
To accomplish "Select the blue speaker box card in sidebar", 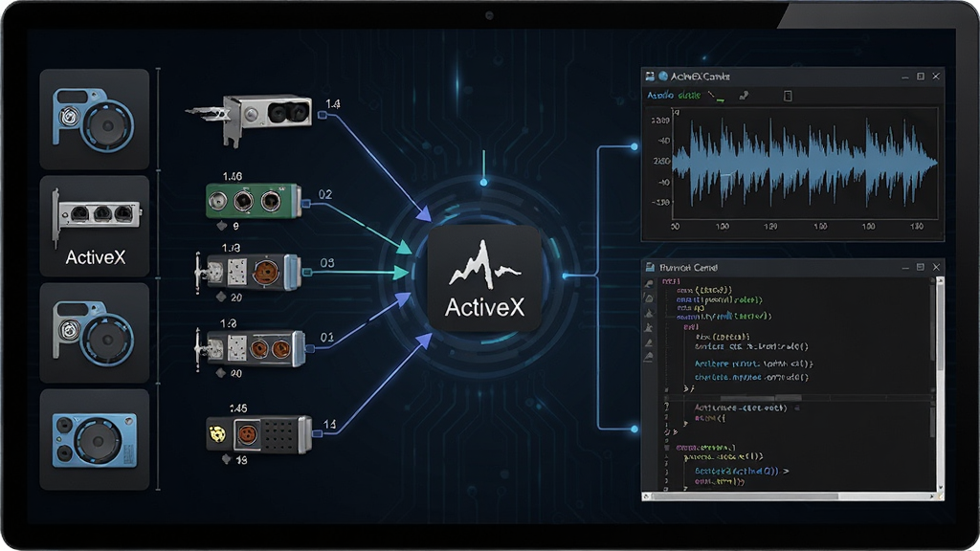I will point(95,440).
